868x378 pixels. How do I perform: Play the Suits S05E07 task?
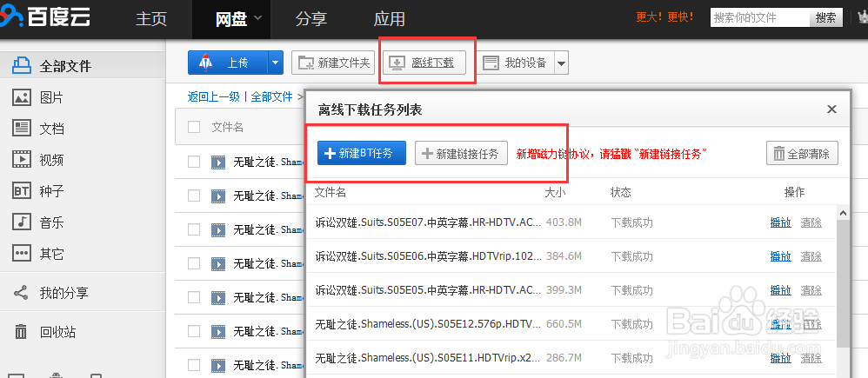pyautogui.click(x=780, y=222)
